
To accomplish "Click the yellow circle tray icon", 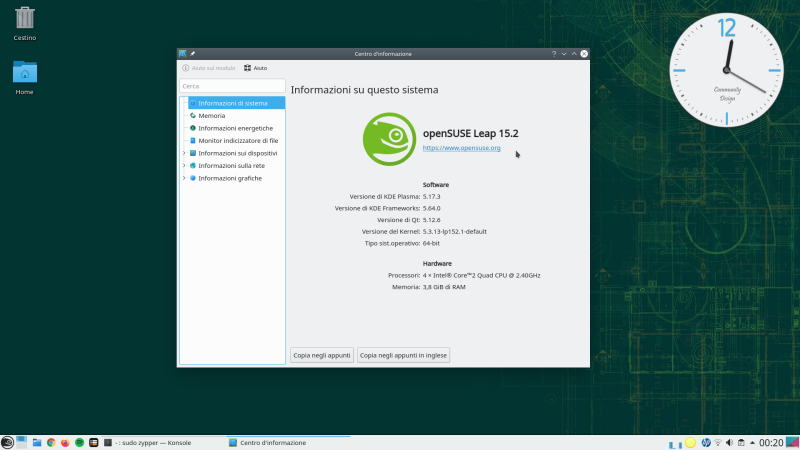I will [690, 442].
